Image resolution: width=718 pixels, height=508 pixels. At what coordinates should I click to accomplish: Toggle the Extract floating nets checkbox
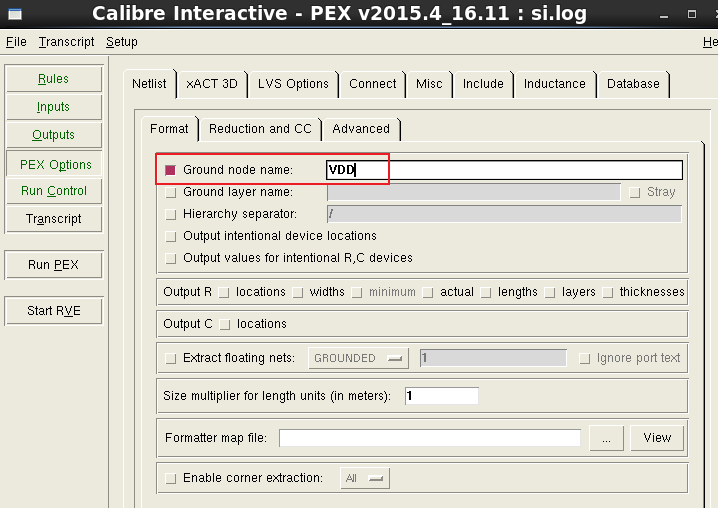170,358
